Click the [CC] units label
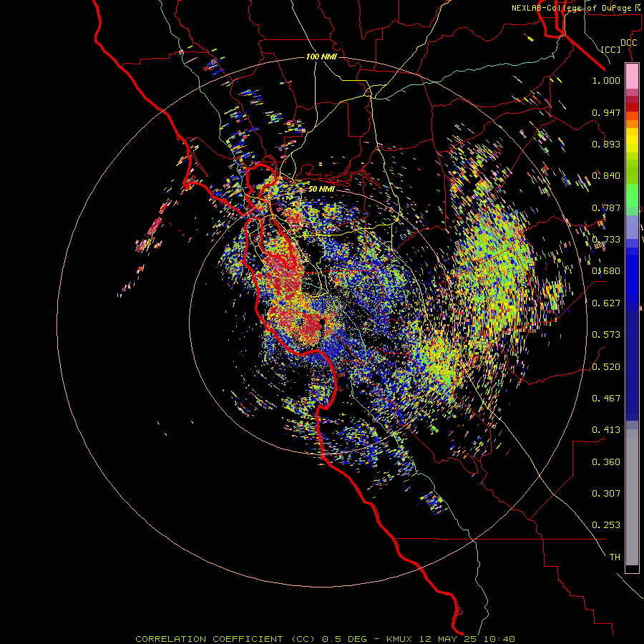This screenshot has height=644, width=644. tap(611, 49)
